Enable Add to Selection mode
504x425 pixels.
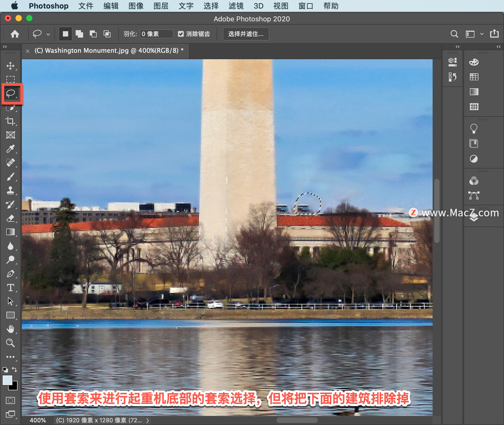click(x=79, y=34)
